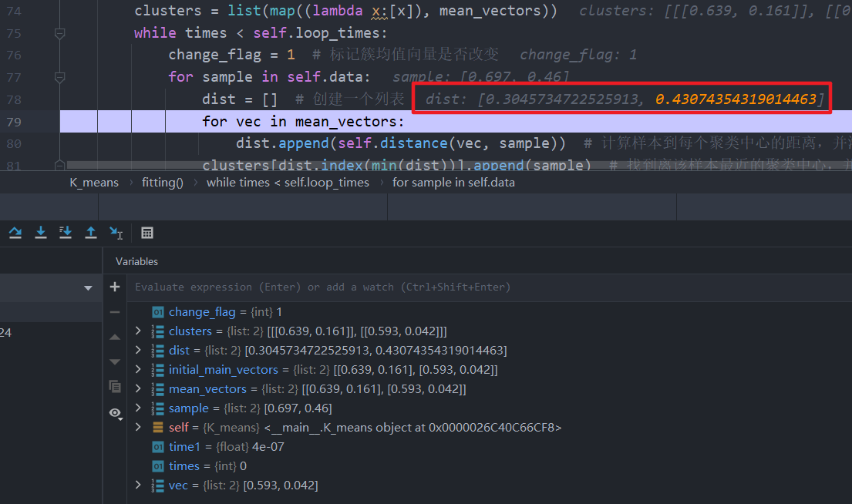Toggle the eye view options icon
The height and width of the screenshot is (504, 852).
click(x=115, y=413)
